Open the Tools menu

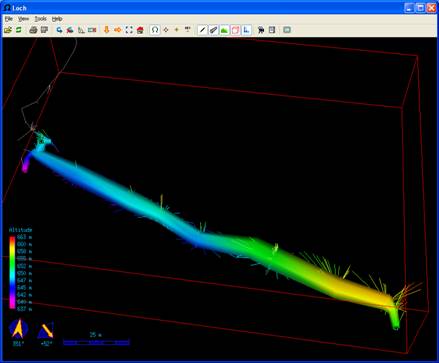pos(41,19)
